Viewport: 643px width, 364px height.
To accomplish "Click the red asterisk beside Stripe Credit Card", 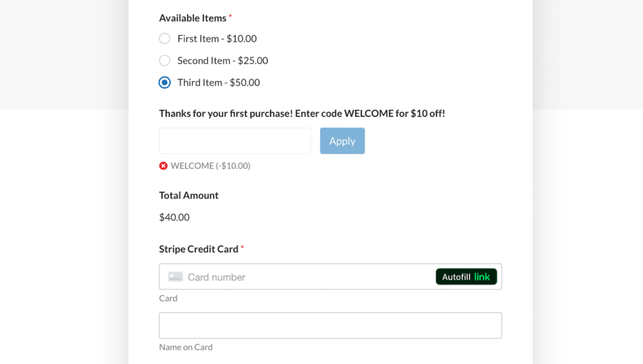I will click(241, 249).
